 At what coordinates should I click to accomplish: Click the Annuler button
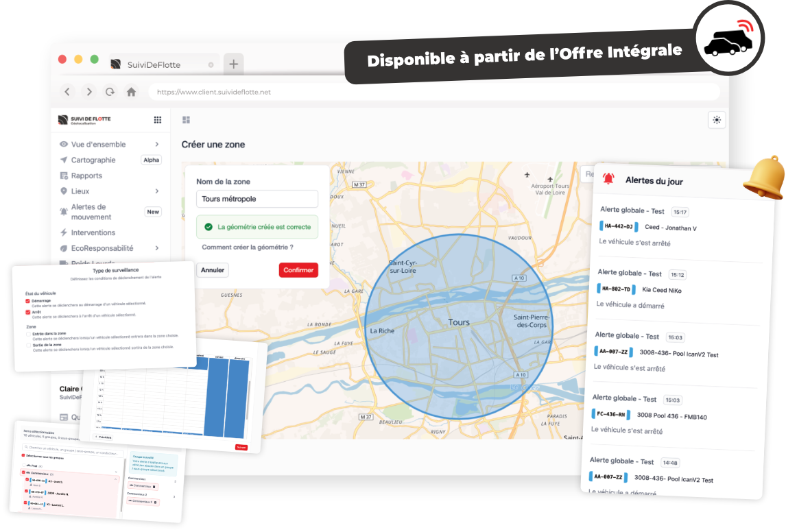(213, 270)
